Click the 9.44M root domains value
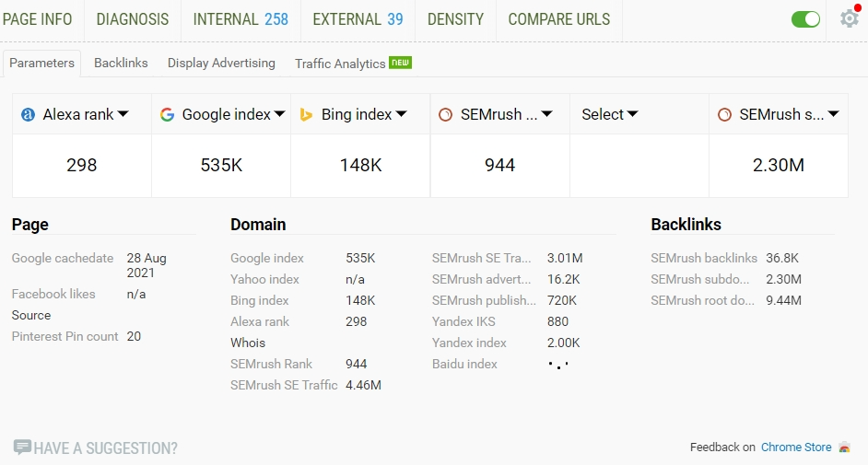 [x=783, y=300]
